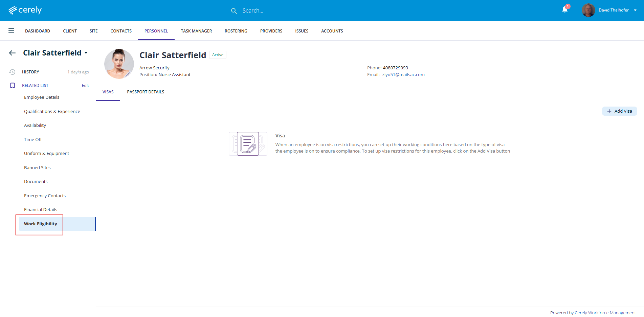Expand the David Thalhofer user dropdown
This screenshot has width=644, height=317.
click(x=635, y=10)
